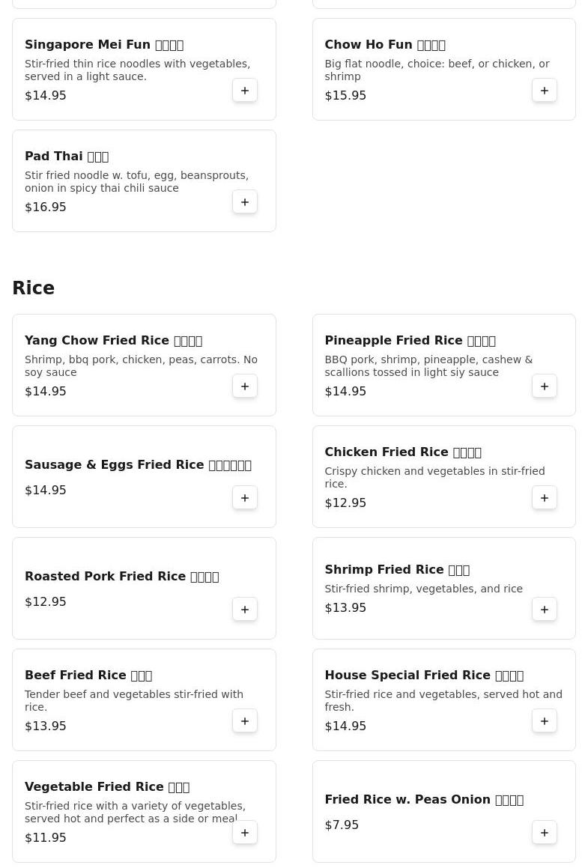View House Special Fried Rice title
Screen dimensions: 588x868
click(424, 676)
